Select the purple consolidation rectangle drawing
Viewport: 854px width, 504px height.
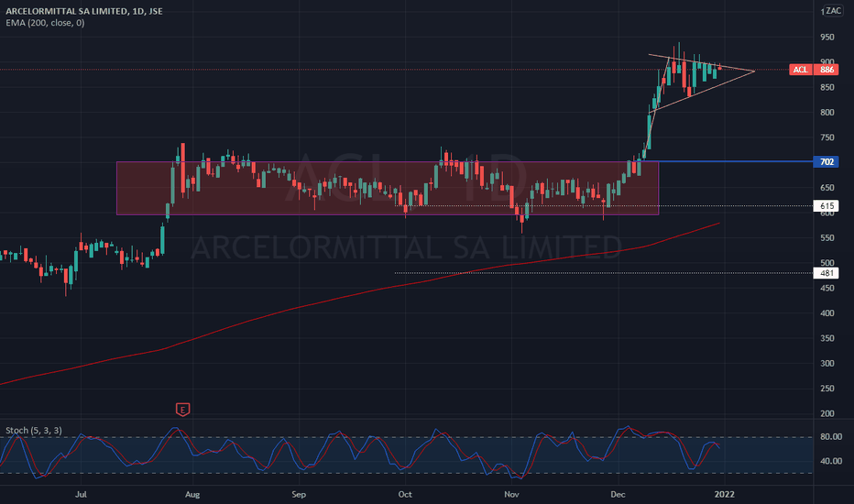388,188
